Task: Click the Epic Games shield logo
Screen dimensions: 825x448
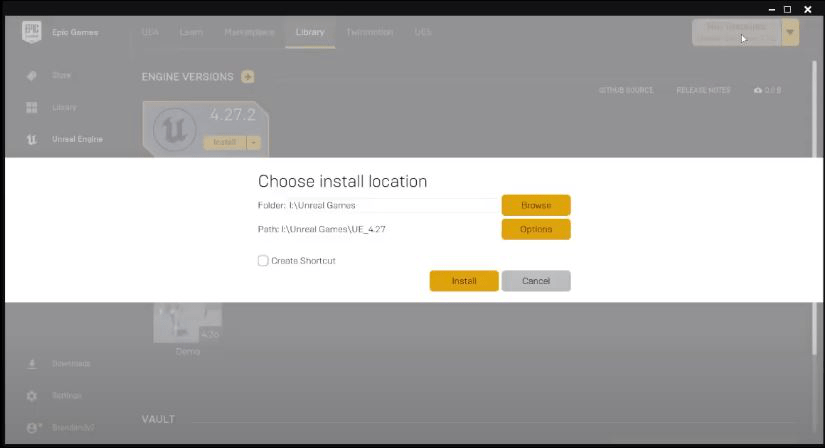Action: pos(32,32)
